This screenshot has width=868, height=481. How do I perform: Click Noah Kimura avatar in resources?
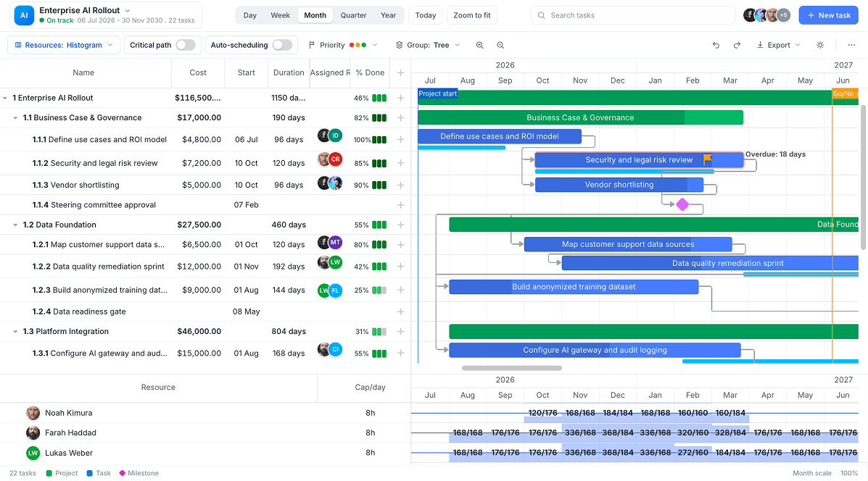(33, 413)
